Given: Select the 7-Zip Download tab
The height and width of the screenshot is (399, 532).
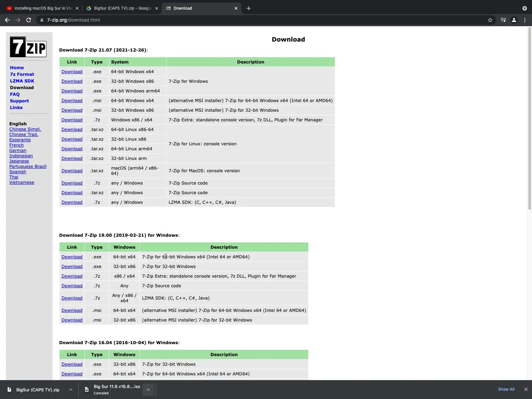Looking at the screenshot, I should click(x=201, y=8).
